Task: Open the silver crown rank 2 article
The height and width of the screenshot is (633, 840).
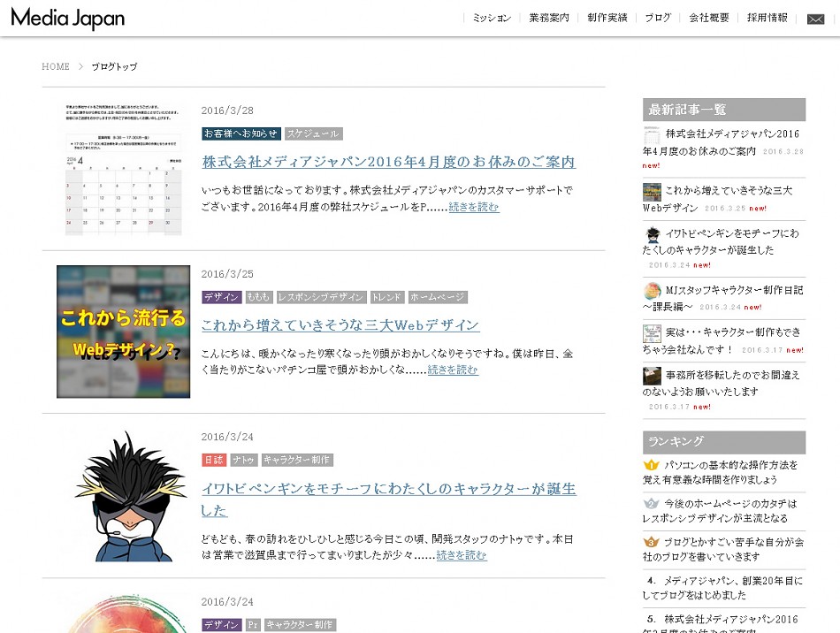Action: point(651,503)
